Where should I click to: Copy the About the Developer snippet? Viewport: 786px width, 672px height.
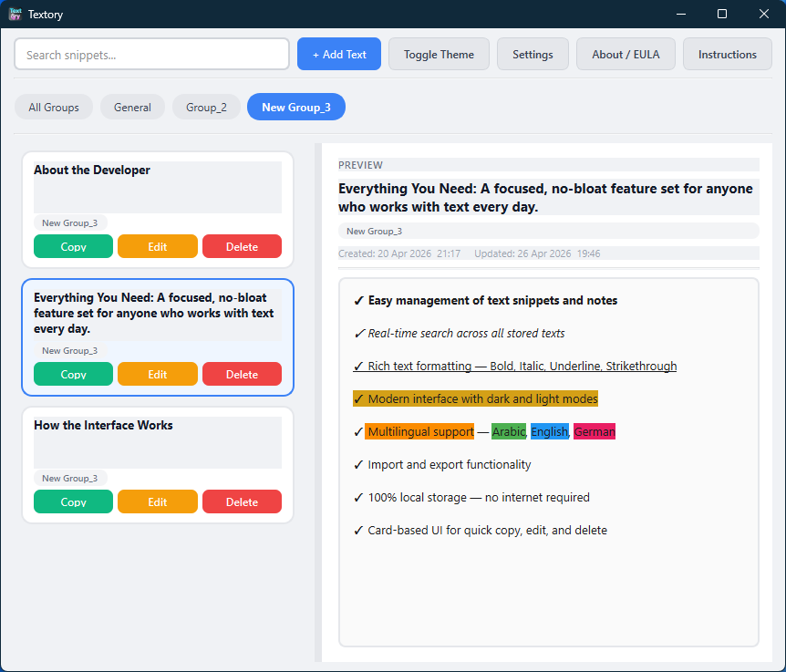[73, 246]
